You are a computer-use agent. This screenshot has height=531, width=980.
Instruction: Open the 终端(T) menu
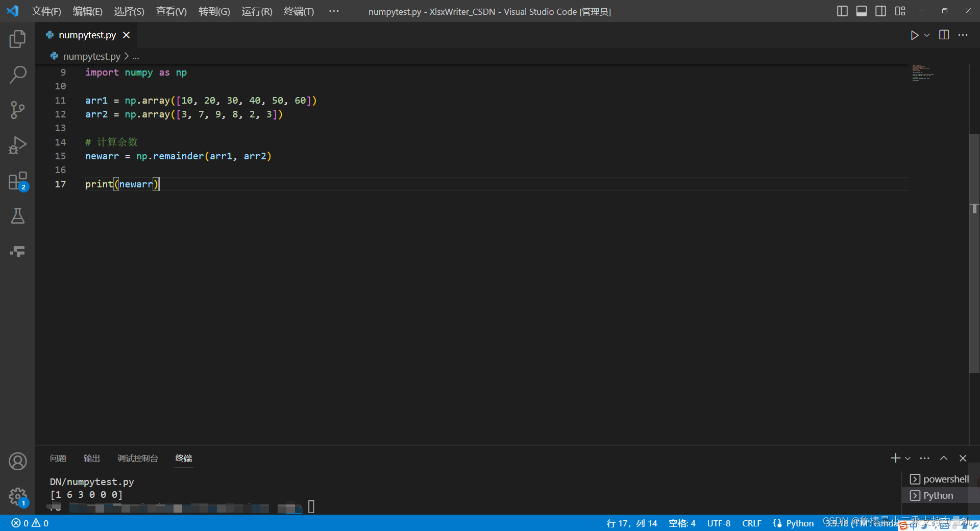click(x=299, y=11)
